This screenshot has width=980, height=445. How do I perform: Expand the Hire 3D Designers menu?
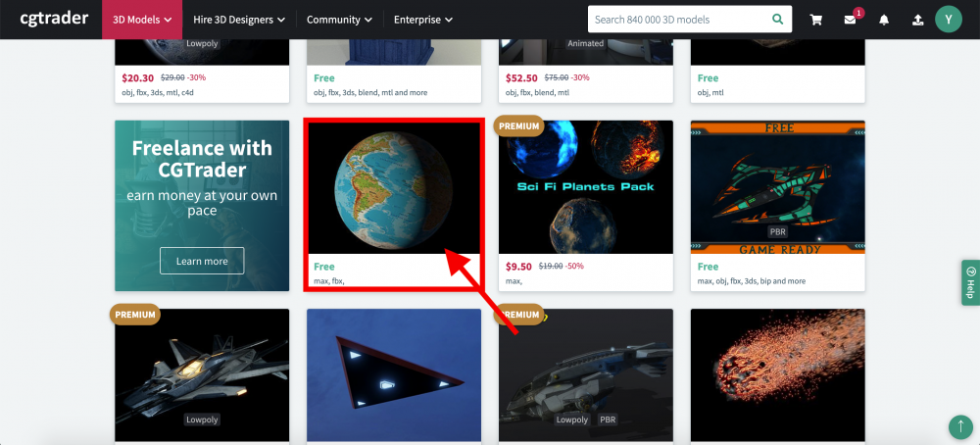pos(239,20)
